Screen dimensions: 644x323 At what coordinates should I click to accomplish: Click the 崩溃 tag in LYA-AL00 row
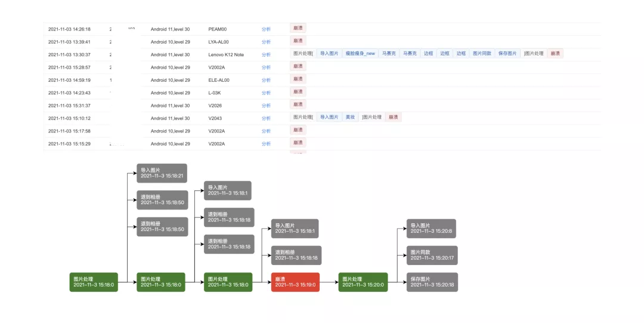pos(298,41)
